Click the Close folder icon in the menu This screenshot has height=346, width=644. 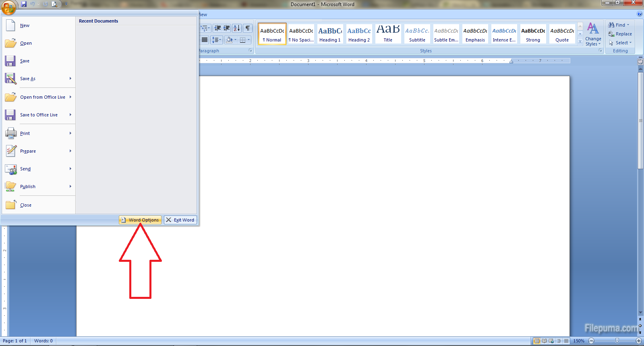(10, 205)
